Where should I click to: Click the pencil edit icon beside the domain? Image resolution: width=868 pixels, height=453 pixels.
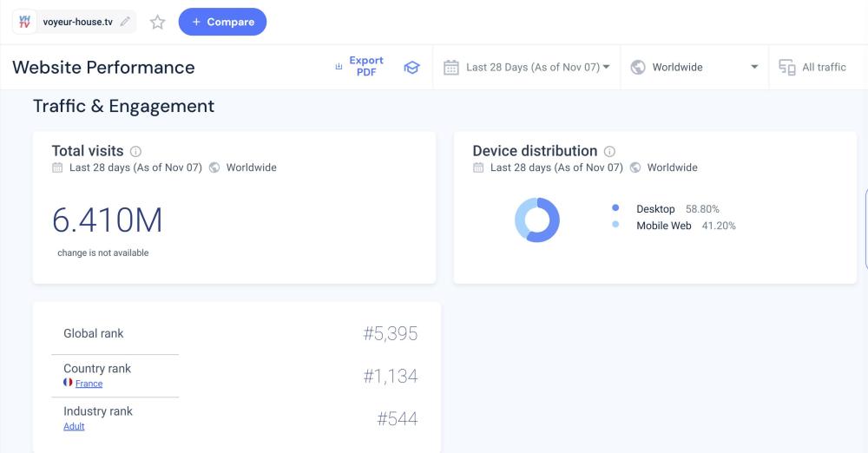click(x=126, y=22)
